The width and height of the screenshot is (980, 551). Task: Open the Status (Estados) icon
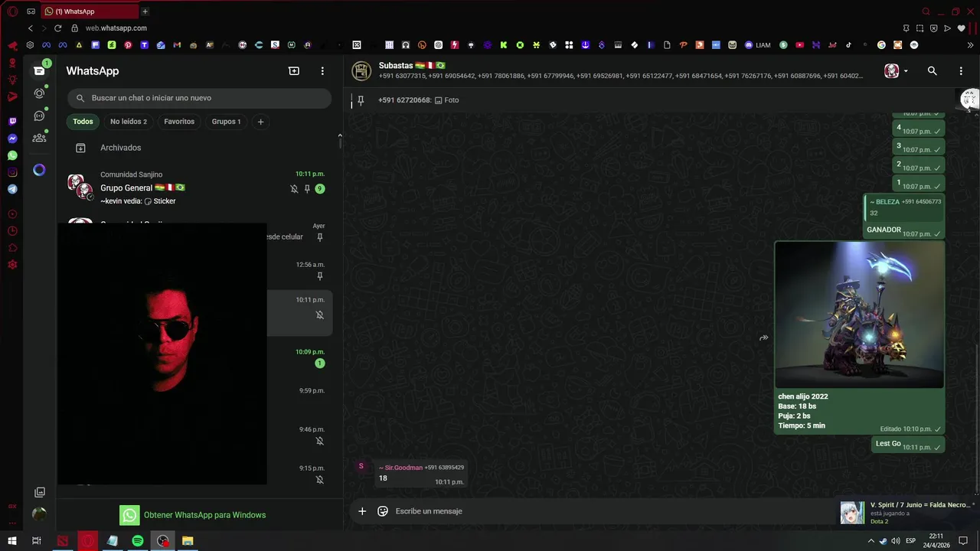pyautogui.click(x=39, y=93)
